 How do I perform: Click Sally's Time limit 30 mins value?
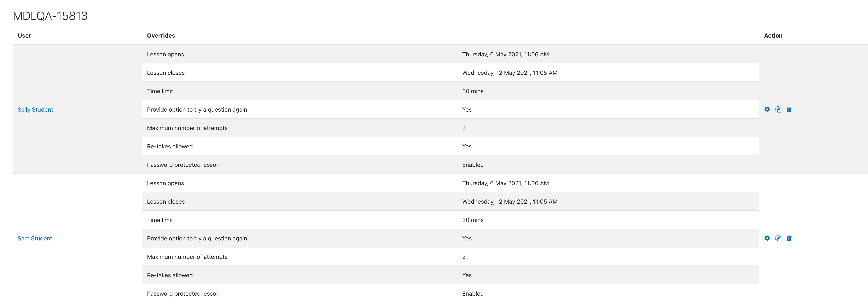473,91
